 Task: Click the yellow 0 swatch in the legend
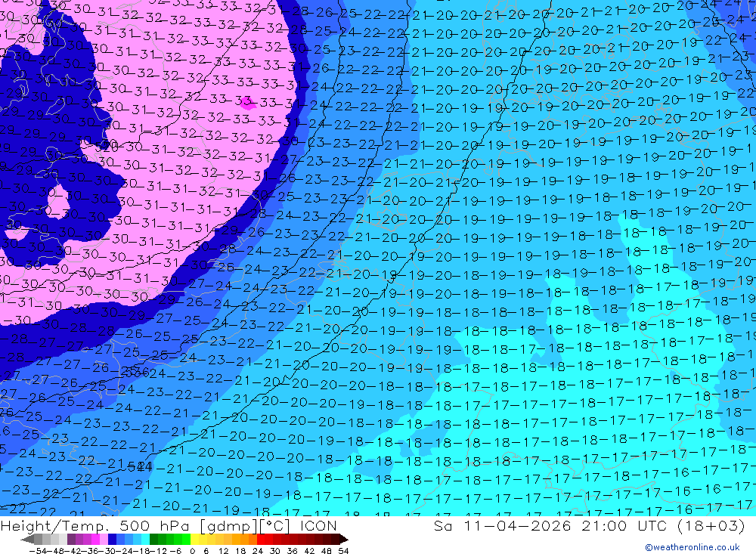pyautogui.click(x=195, y=539)
